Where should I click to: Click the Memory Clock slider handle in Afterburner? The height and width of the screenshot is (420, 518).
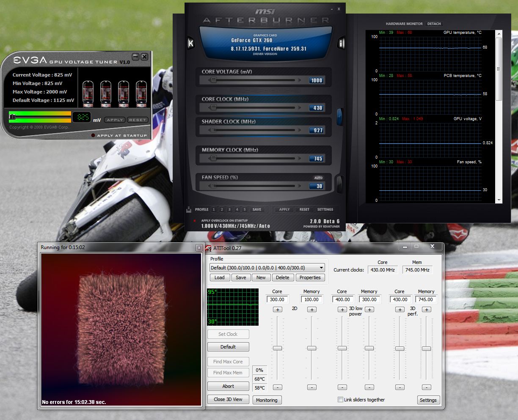pyautogui.click(x=214, y=159)
